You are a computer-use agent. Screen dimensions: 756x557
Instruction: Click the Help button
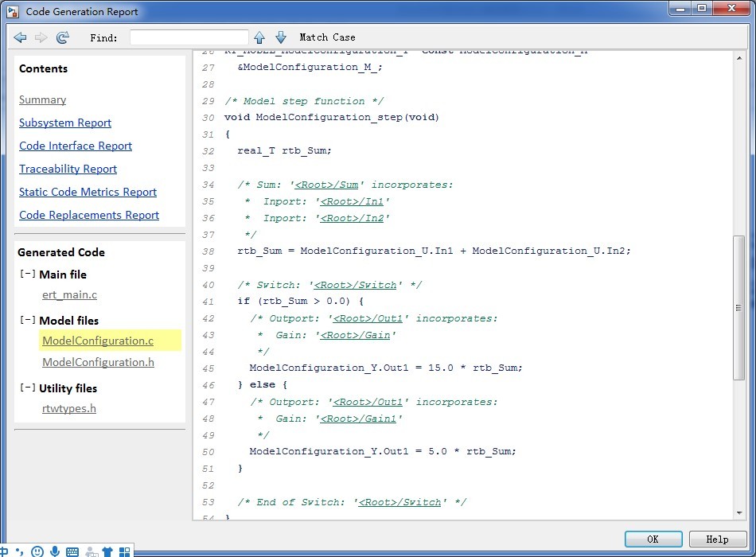pos(718,539)
